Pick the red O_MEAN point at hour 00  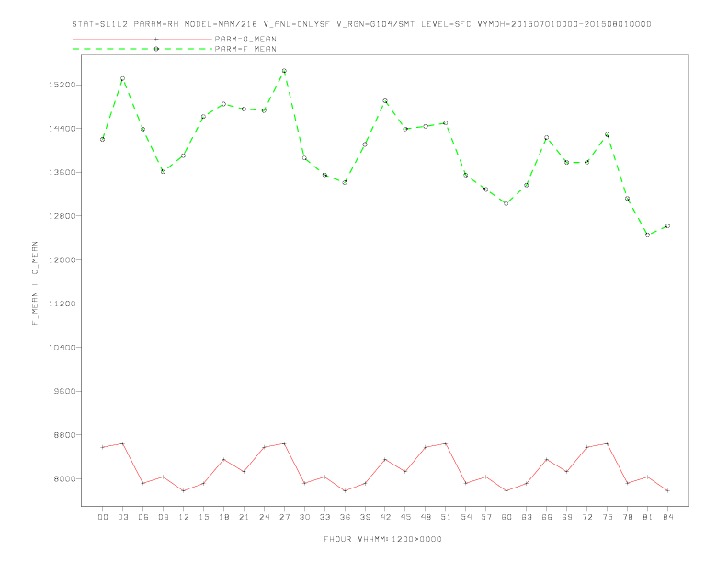point(103,447)
